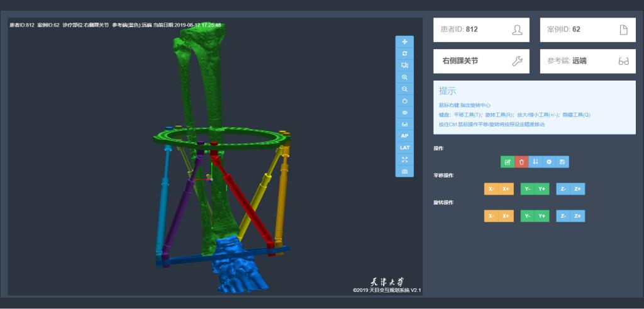Click the blue sort/swap arrows button
Image resolution: width=644 pixels, height=309 pixels.
[x=535, y=162]
